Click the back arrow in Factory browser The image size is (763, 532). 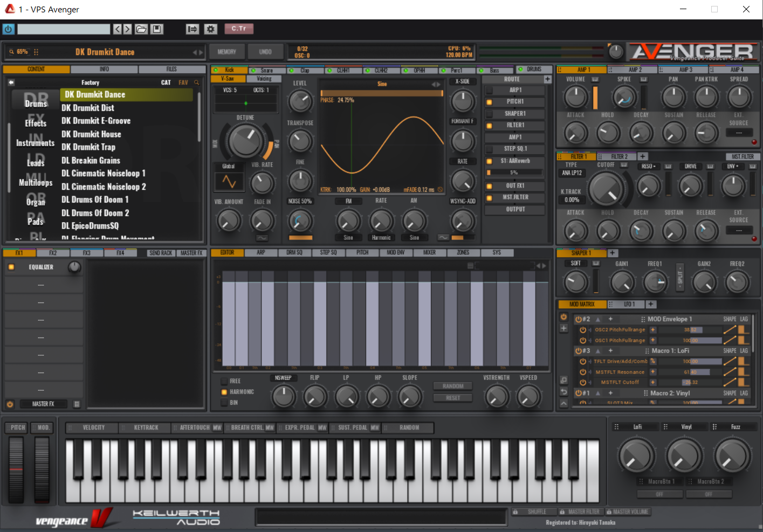click(x=11, y=82)
